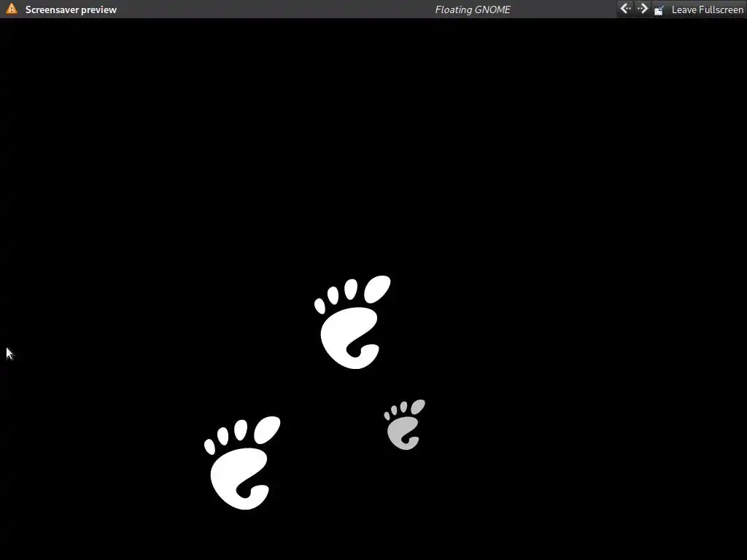Go to the next screensaver theme
This screenshot has height=560, width=747.
(643, 9)
